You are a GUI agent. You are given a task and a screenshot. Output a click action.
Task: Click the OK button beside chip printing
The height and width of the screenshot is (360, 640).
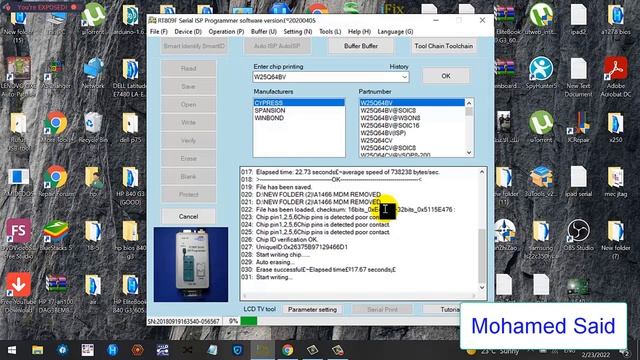(x=446, y=76)
